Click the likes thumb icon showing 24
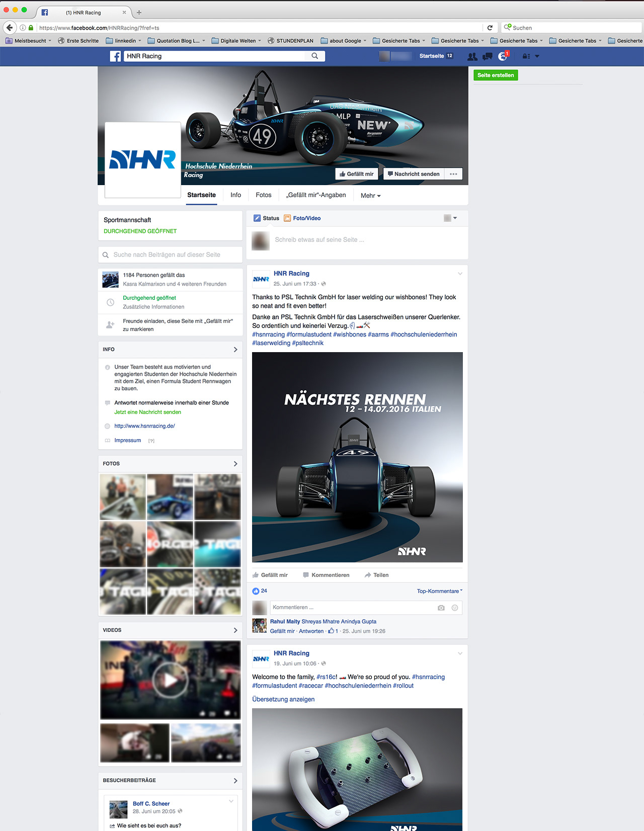 256,591
